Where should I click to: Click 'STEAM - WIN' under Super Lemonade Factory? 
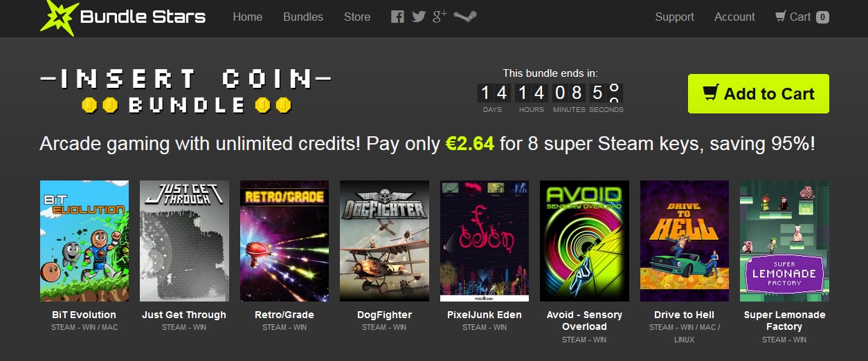(x=784, y=340)
